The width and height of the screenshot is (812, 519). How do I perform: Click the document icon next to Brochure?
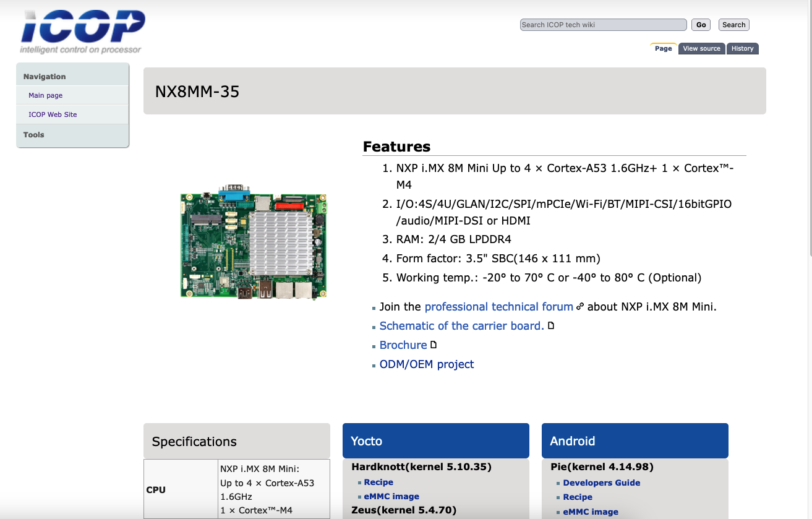pyautogui.click(x=434, y=345)
